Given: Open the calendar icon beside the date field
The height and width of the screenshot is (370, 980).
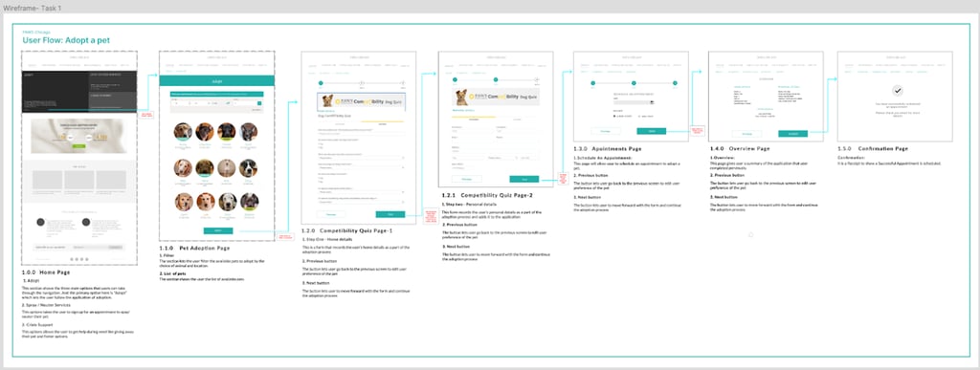Looking at the screenshot, I should [x=652, y=102].
